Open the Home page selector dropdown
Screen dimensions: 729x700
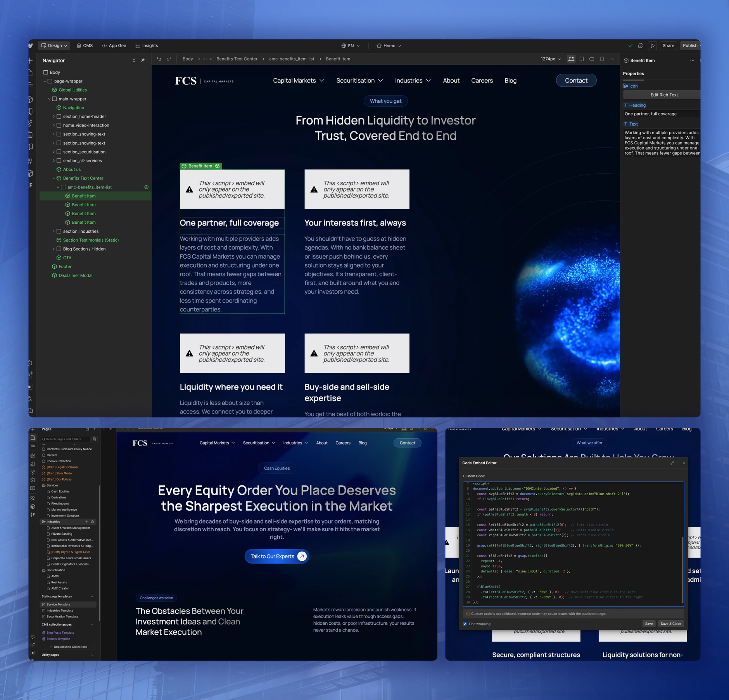pyautogui.click(x=389, y=46)
